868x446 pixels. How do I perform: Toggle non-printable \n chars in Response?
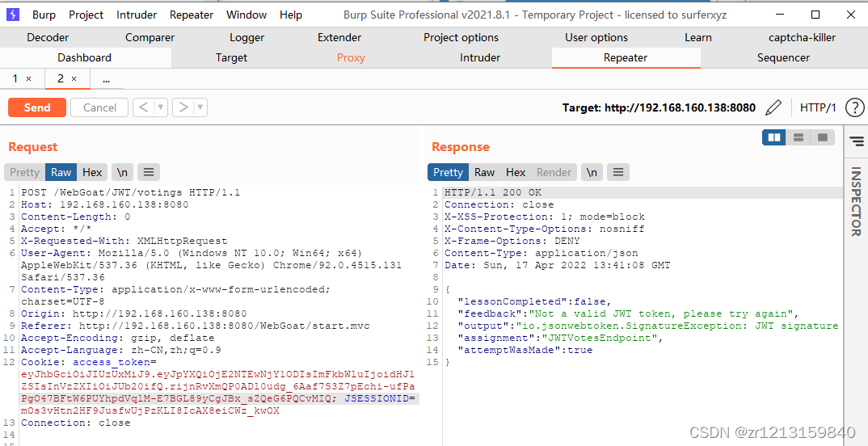click(592, 172)
